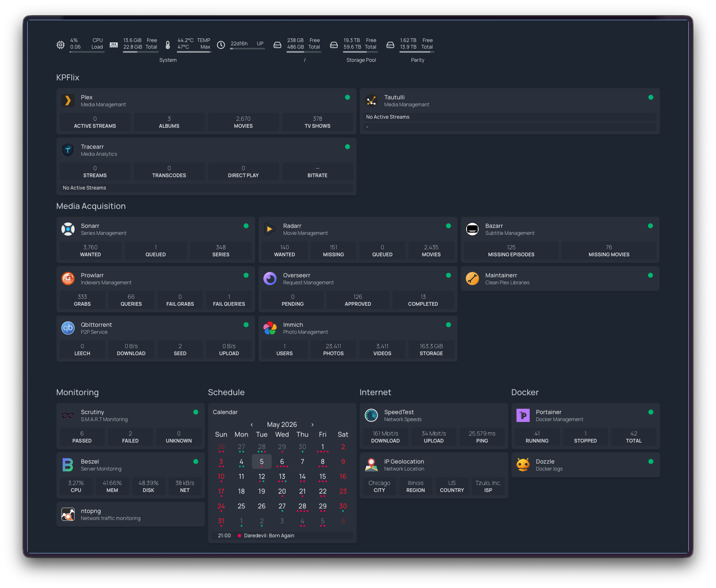Open the Radarr service link
The image size is (716, 588).
292,226
